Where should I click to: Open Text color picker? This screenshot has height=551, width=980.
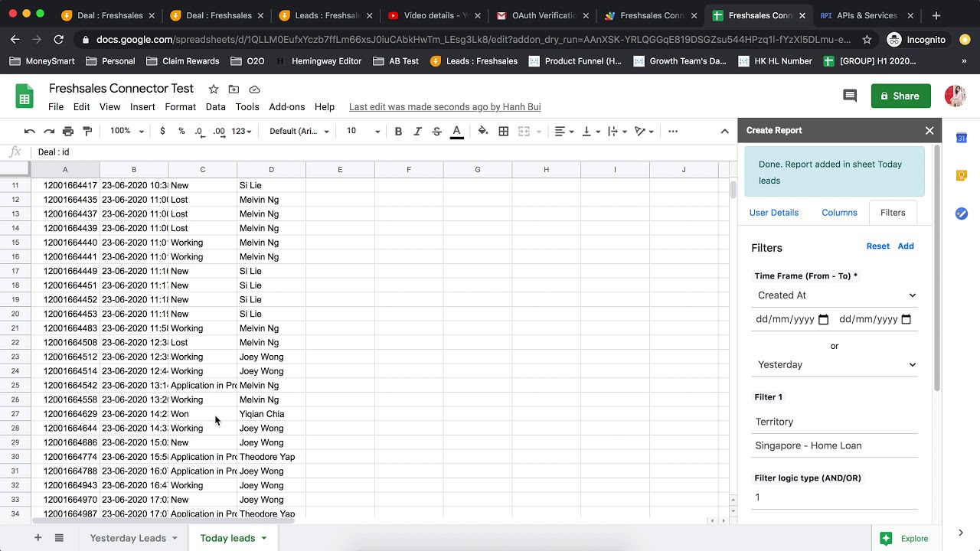pyautogui.click(x=456, y=132)
